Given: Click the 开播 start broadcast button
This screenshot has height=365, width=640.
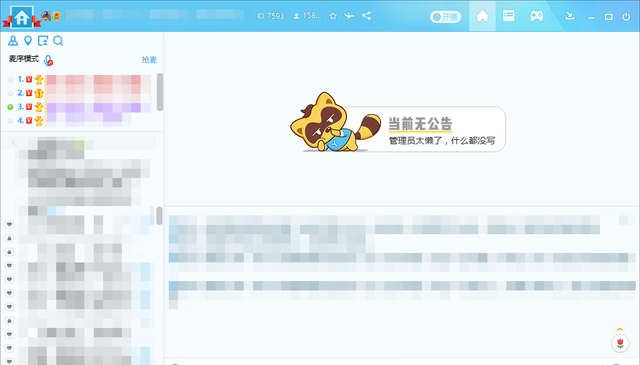Looking at the screenshot, I should click(445, 17).
